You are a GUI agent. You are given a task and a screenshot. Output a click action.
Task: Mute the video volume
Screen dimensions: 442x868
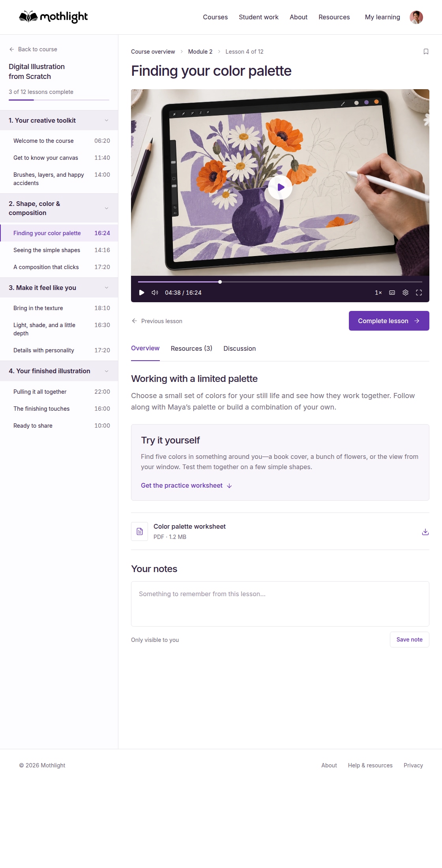click(155, 293)
